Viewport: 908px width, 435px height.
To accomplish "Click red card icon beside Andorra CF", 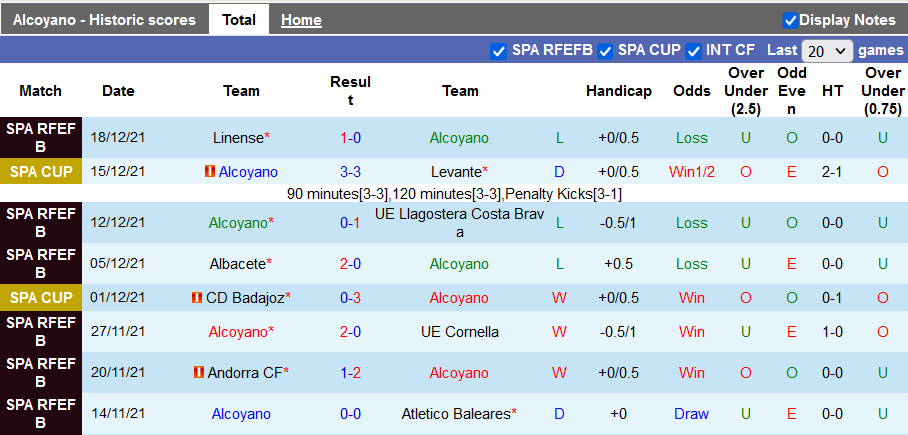I will (x=199, y=373).
